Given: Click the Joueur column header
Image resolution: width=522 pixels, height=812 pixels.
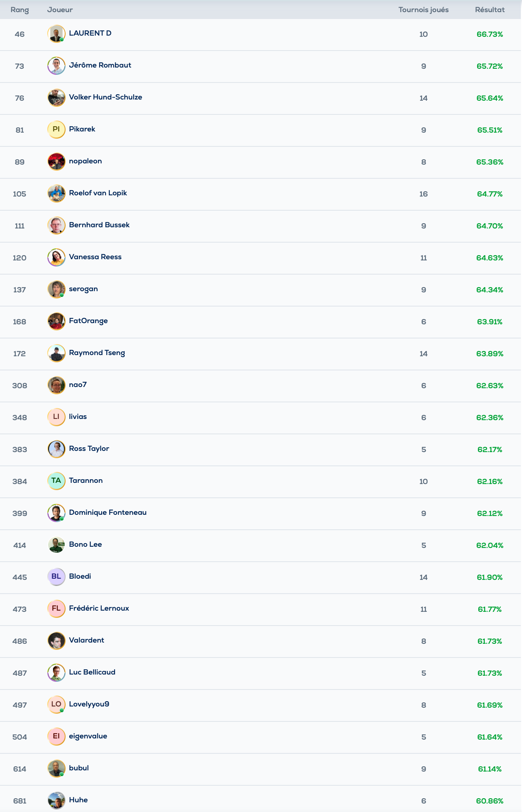Looking at the screenshot, I should pos(60,10).
